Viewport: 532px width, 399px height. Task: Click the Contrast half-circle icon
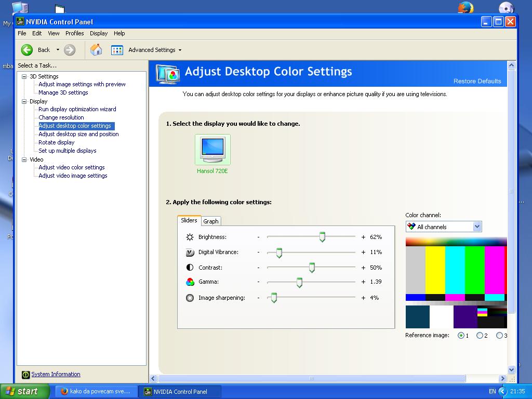[x=190, y=268]
